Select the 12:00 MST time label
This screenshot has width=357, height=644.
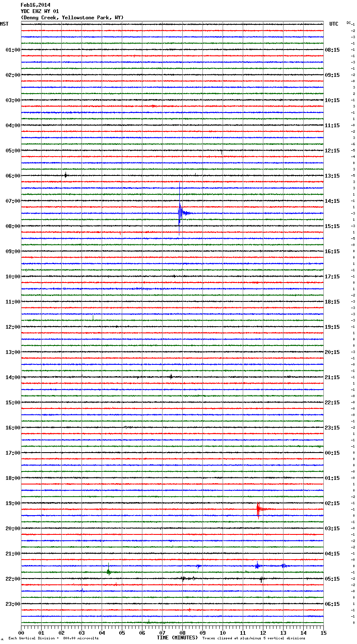13,327
